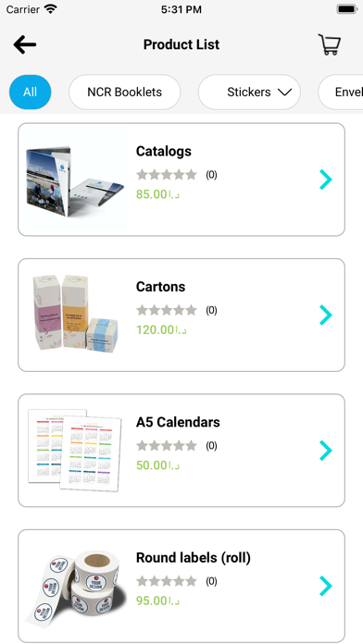The width and height of the screenshot is (363, 644).
Task: Click the battery indicator icon
Action: coord(347,9)
